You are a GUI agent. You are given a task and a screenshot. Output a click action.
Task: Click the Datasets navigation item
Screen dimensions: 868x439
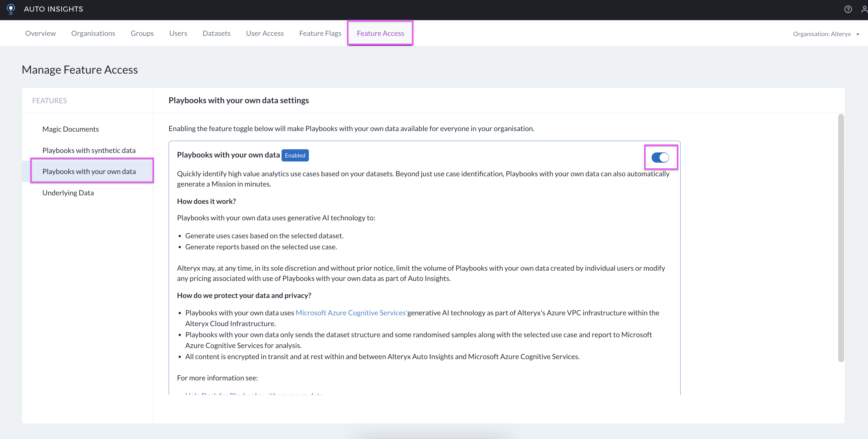216,32
